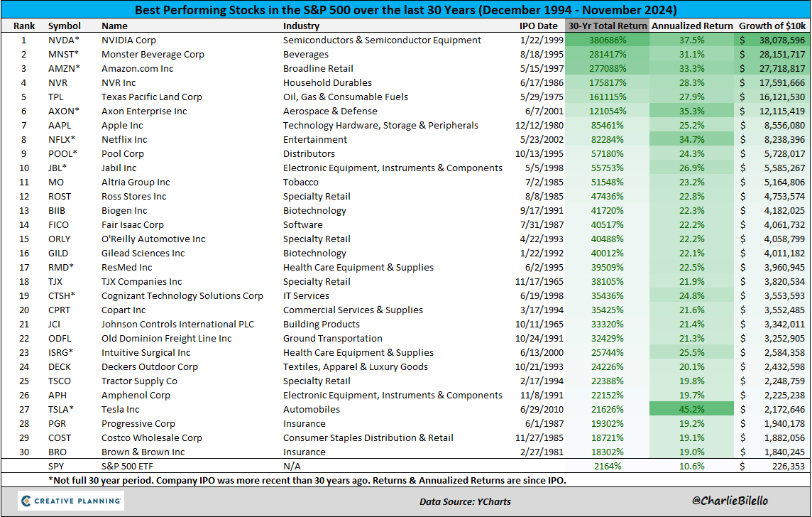Click the Aerospace & Defense industry cell
This screenshot has width=812, height=517.
click(330, 111)
